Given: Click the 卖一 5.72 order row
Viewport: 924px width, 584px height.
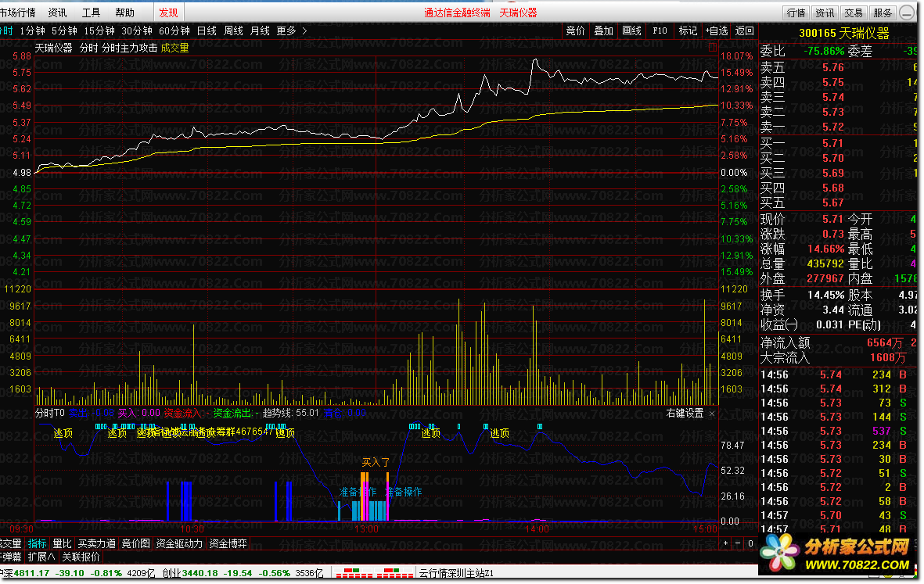Looking at the screenshot, I should pos(838,127).
